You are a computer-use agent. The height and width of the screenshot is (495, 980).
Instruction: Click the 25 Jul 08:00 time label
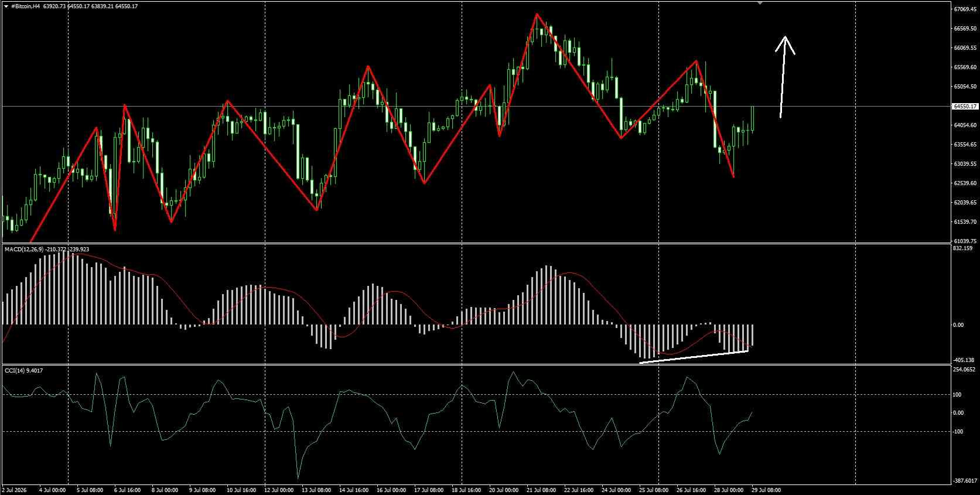[x=654, y=490]
